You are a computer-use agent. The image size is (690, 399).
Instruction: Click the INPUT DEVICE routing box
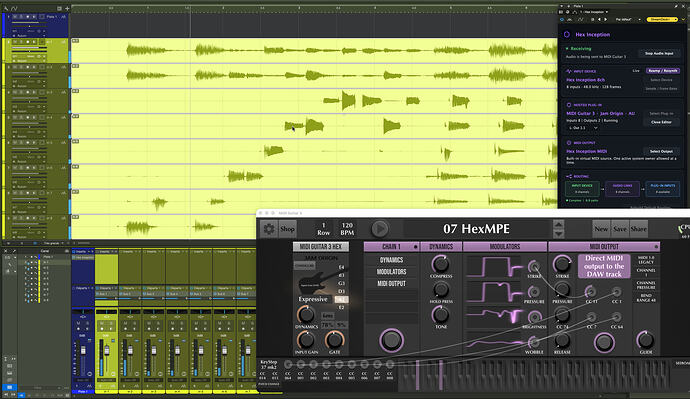582,189
